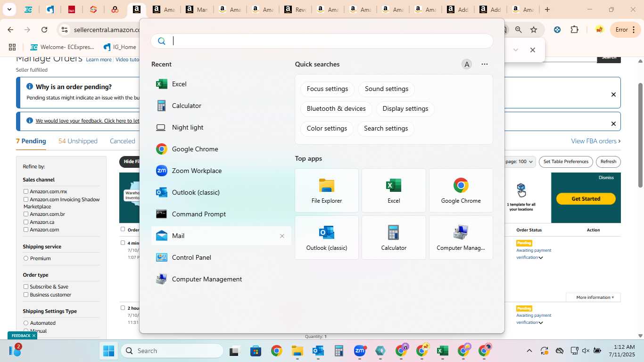Image resolution: width=644 pixels, height=362 pixels.
Task: Click the account avatar A in search panel
Action: coord(467,65)
